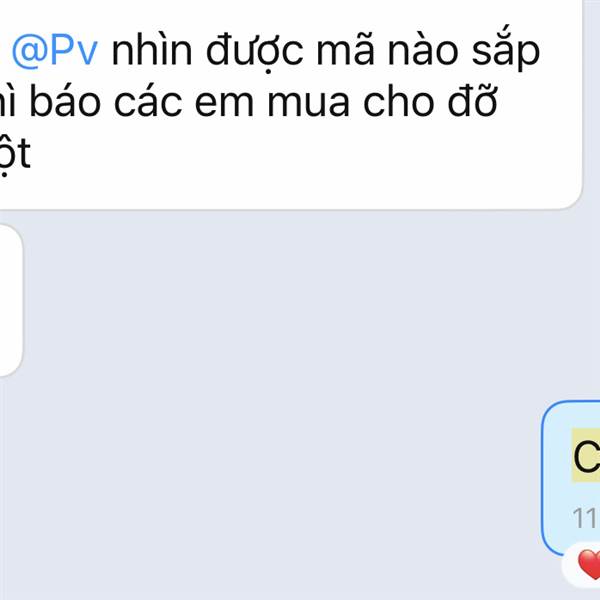The image size is (600, 600).
Task: Open the @Pv mention link
Action: 55,51
